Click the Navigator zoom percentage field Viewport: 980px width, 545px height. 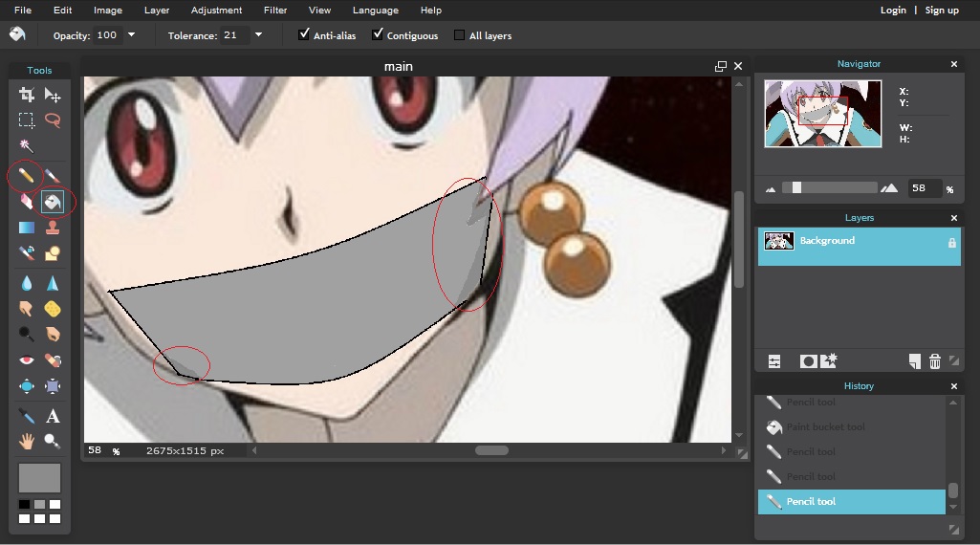pos(924,188)
